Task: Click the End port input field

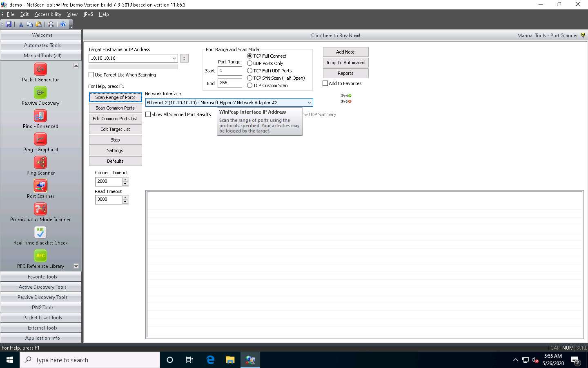Action: click(230, 83)
